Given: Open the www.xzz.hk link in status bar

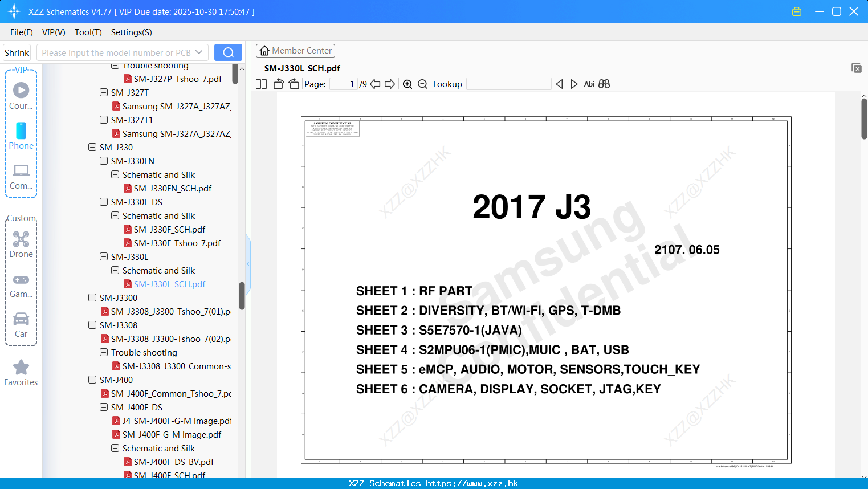Looking at the screenshot, I should tap(472, 483).
